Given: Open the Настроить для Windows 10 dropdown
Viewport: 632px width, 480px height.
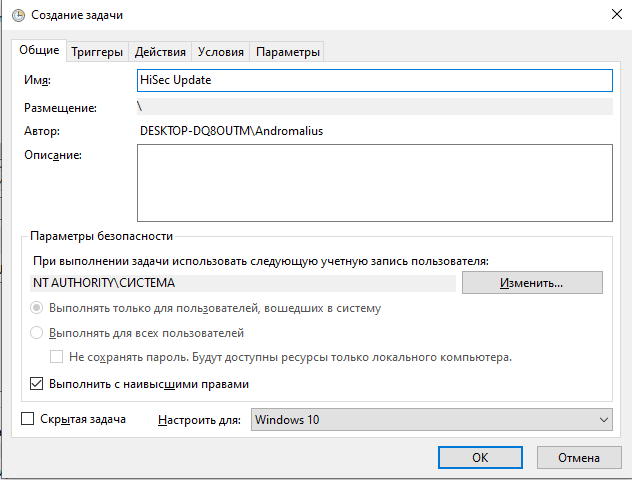Looking at the screenshot, I should click(x=432, y=420).
